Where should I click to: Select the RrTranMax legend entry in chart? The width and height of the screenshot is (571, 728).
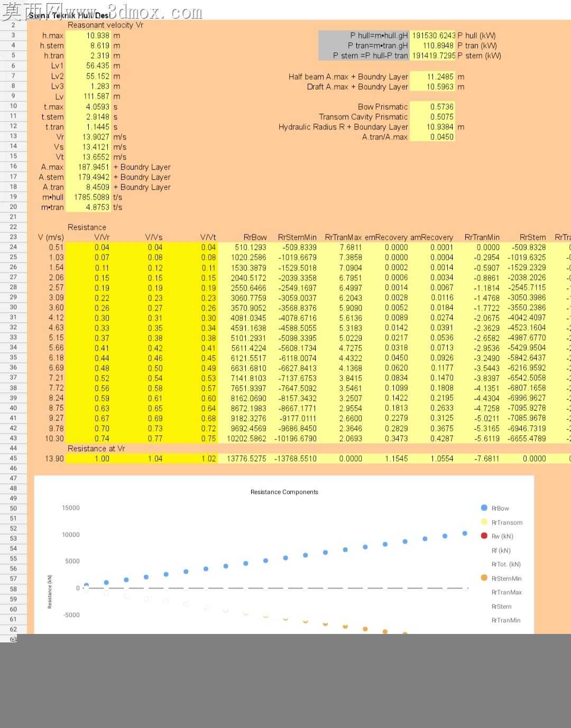pos(506,592)
